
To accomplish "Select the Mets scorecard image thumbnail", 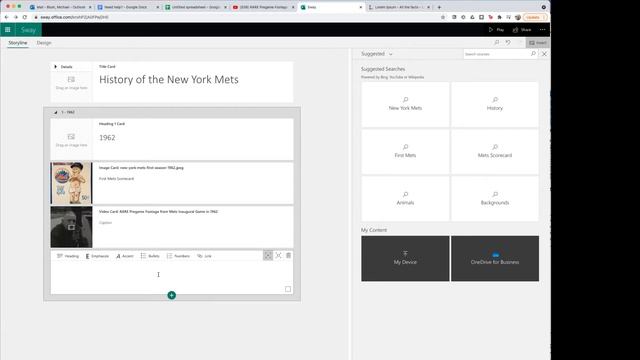I will pyautogui.click(x=71, y=183).
